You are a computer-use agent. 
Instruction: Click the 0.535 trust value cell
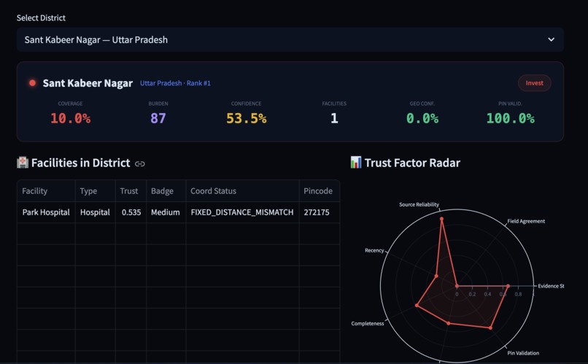pos(131,212)
